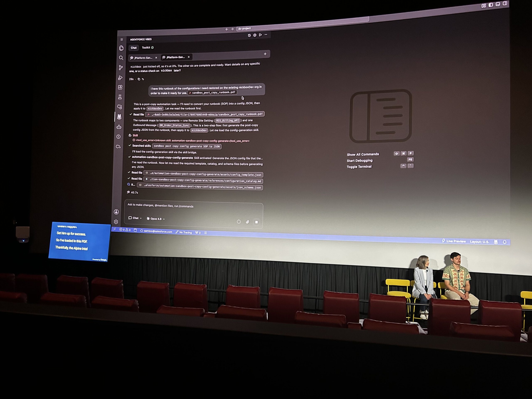Viewport: 532px width, 399px height.
Task: Click No Tracing in the status bar
Action: (x=183, y=232)
